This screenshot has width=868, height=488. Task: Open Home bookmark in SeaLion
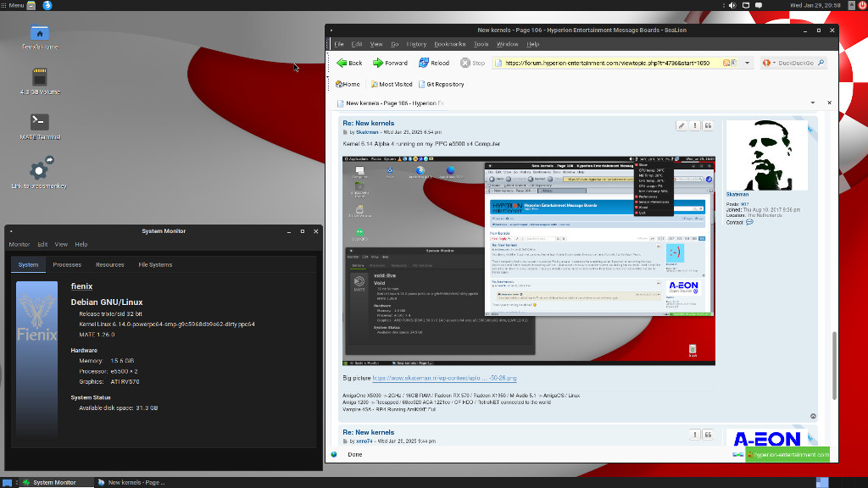[348, 84]
